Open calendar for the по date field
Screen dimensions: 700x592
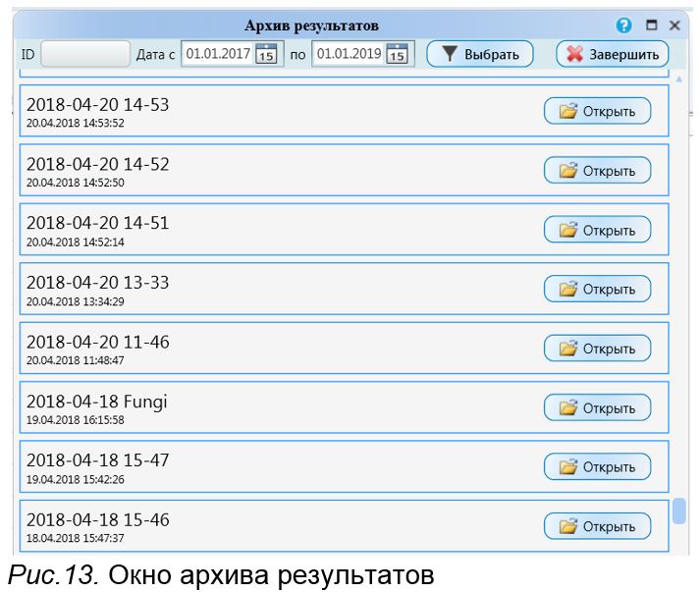tap(397, 54)
